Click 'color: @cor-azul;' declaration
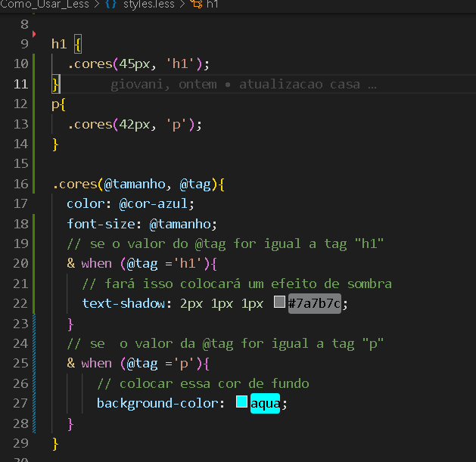The image size is (476, 462). coord(130,204)
